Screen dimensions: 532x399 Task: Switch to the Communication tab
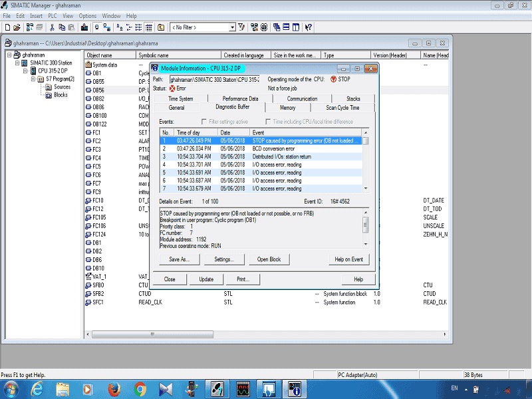tap(302, 98)
